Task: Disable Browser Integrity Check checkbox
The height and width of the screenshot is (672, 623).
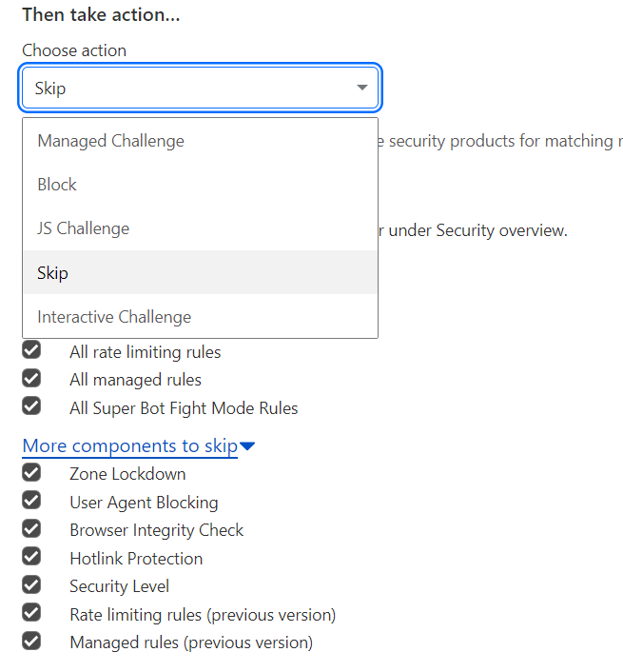Action: pos(31,528)
